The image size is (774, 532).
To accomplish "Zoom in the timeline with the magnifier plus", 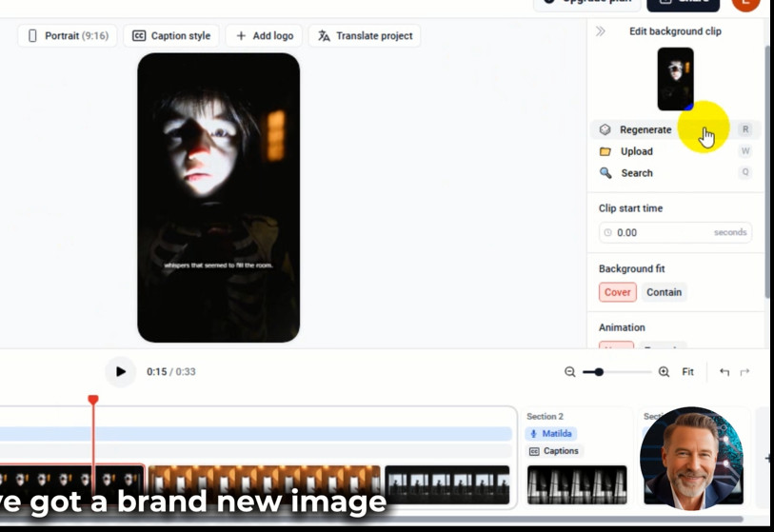I will [664, 372].
